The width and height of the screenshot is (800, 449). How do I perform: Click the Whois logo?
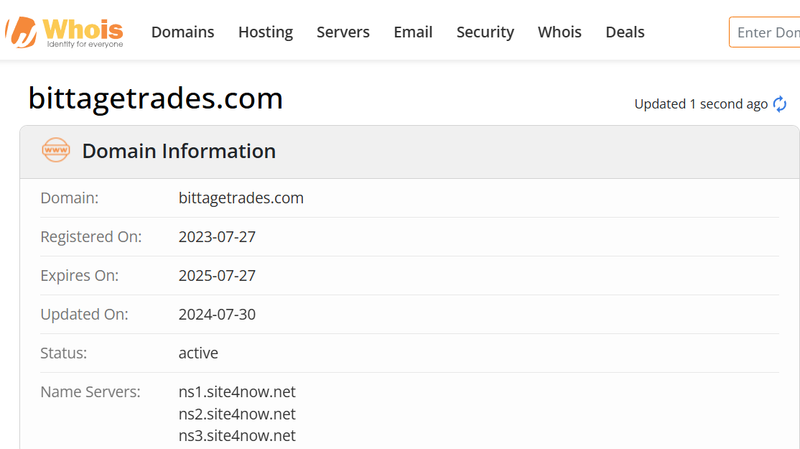[x=65, y=32]
